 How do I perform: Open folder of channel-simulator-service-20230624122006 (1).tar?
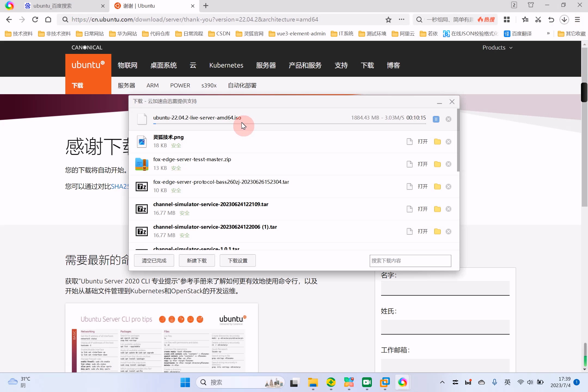[x=437, y=231]
